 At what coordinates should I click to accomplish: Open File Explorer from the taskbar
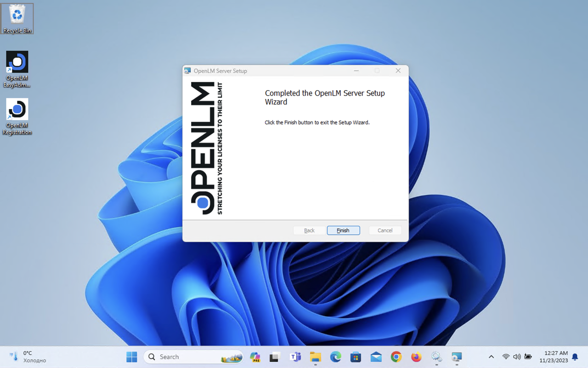[x=315, y=357]
